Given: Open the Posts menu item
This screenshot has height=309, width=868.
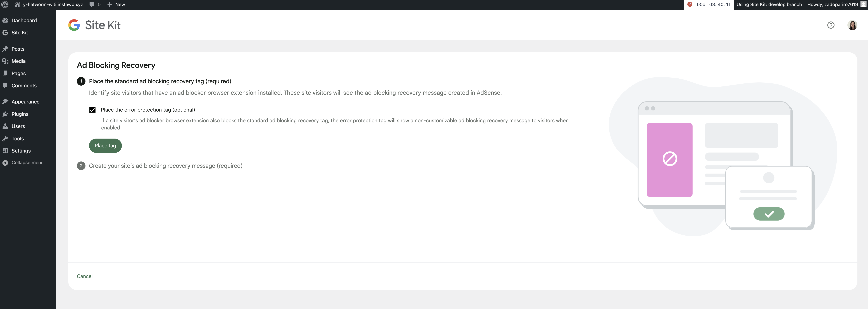Looking at the screenshot, I should coord(18,49).
